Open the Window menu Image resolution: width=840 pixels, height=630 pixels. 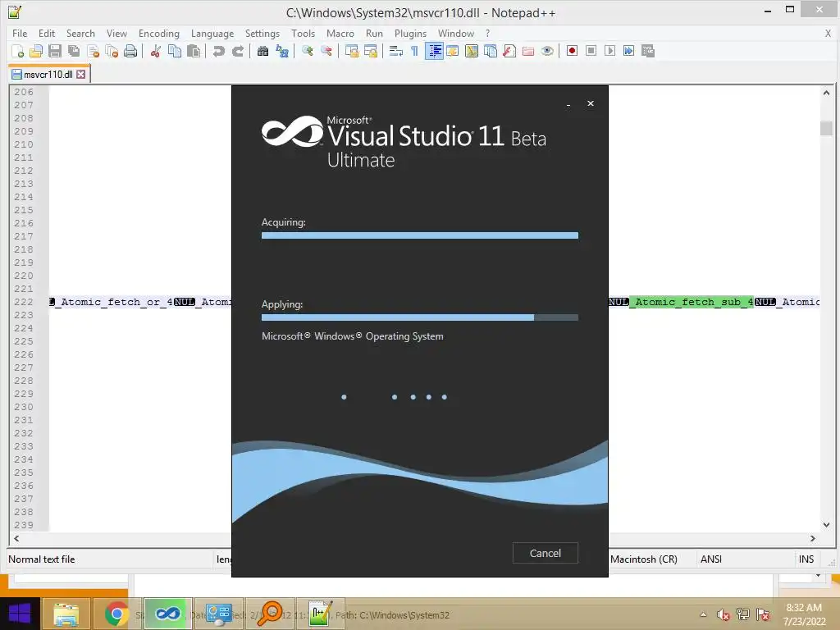(x=456, y=33)
